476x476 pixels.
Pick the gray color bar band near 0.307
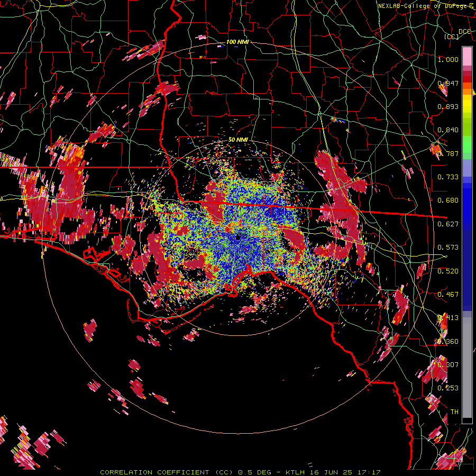(x=467, y=368)
